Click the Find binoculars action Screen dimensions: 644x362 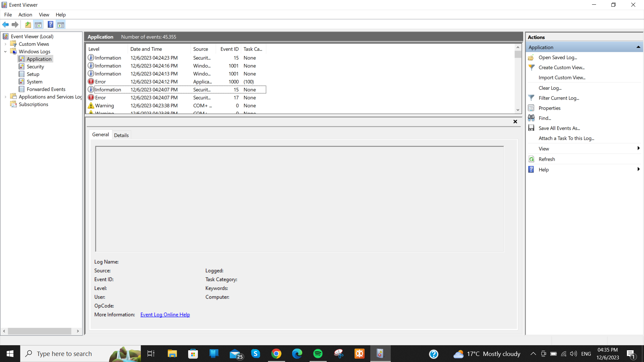click(544, 118)
